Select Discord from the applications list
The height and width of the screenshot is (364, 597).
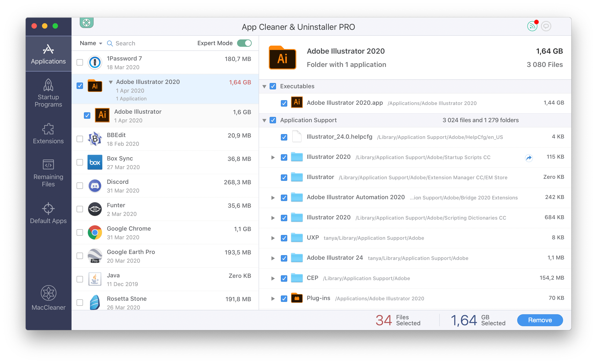tap(166, 185)
